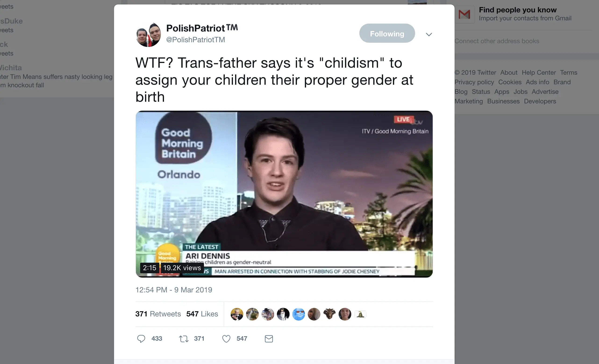Open the 371 Retweets list
The image size is (599, 364).
click(158, 314)
